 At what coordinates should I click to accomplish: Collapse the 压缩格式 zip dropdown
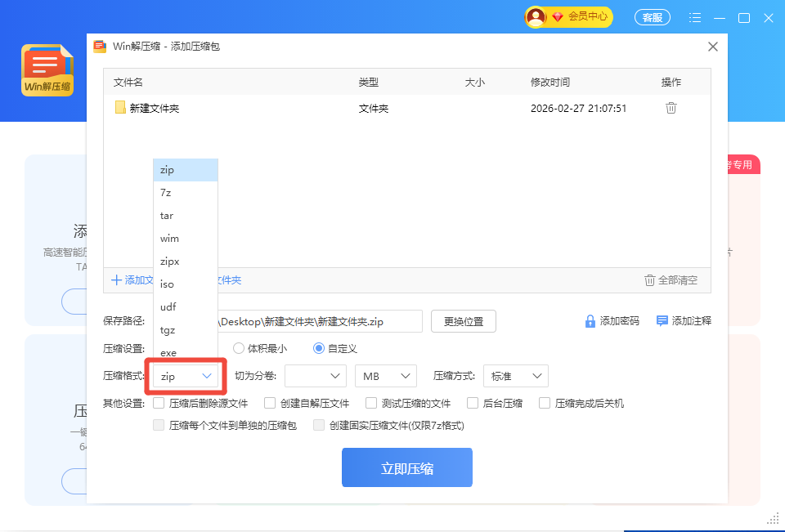coord(185,376)
